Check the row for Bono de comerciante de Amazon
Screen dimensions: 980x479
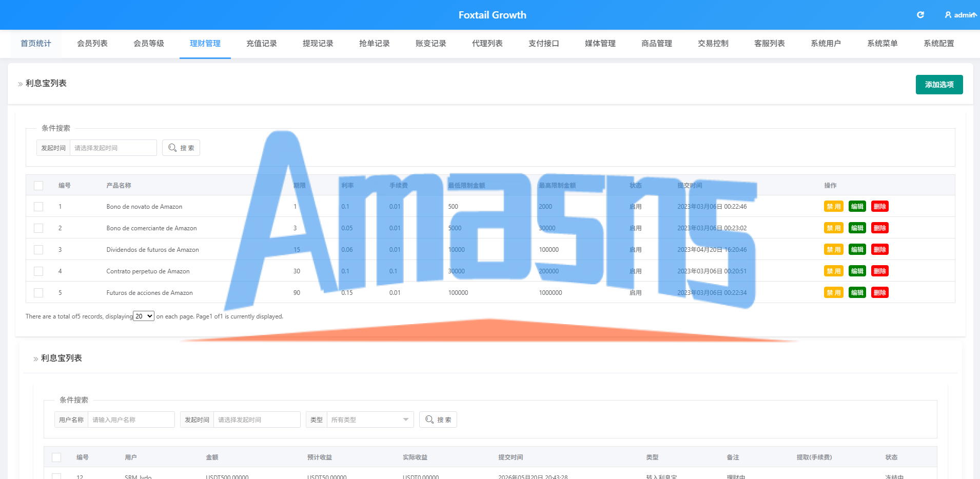point(38,228)
